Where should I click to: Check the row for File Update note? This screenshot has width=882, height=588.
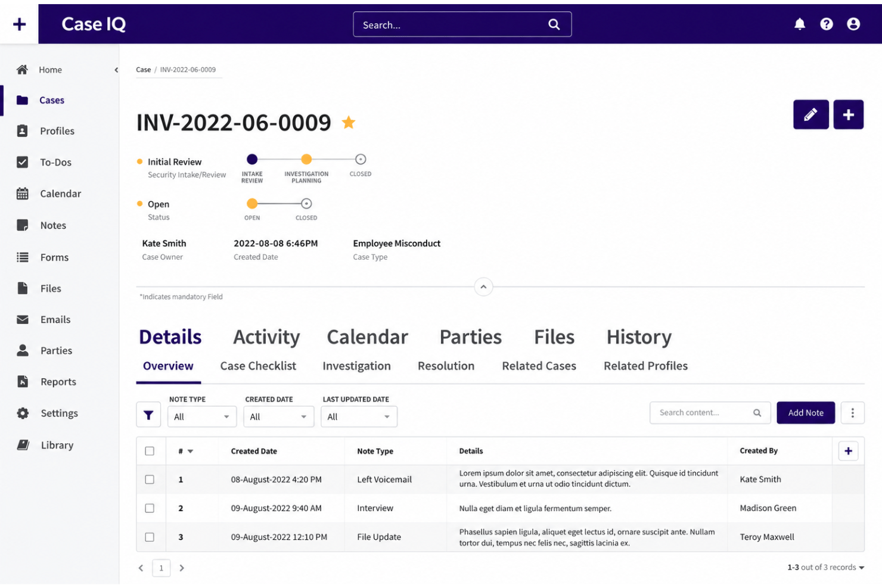[x=150, y=537]
